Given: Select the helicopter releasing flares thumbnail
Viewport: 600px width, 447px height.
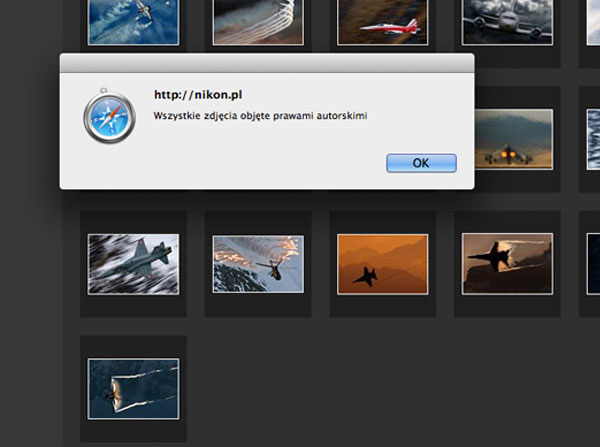Looking at the screenshot, I should (x=258, y=264).
